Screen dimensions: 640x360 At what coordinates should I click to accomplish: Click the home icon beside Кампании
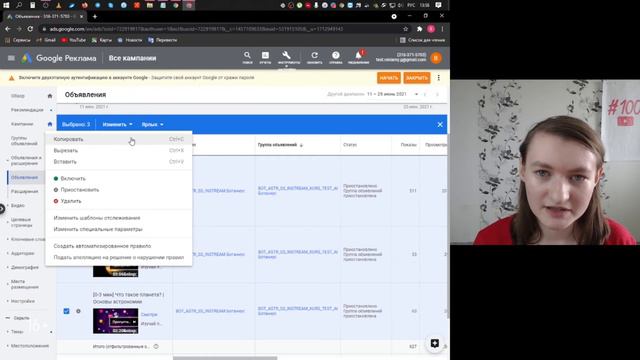click(50, 124)
